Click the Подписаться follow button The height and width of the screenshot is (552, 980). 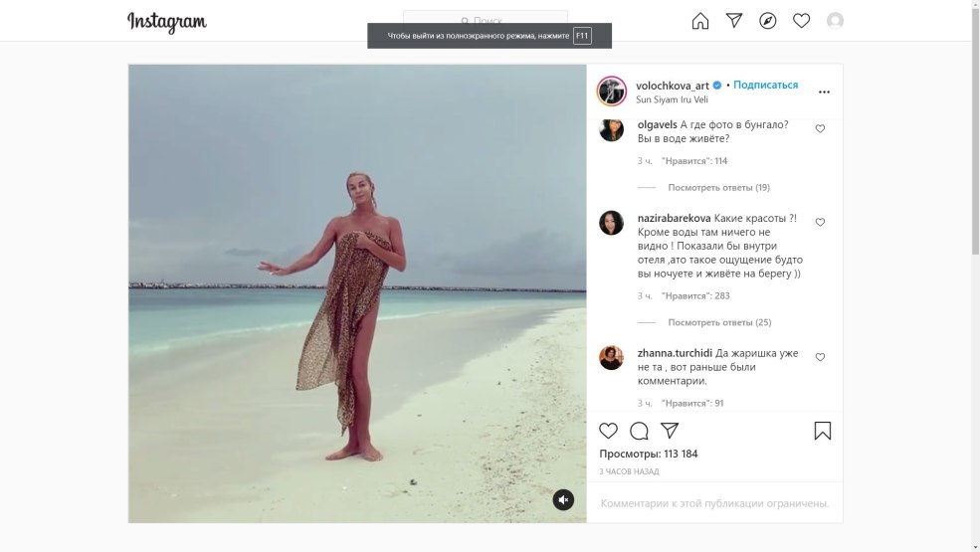[765, 86]
